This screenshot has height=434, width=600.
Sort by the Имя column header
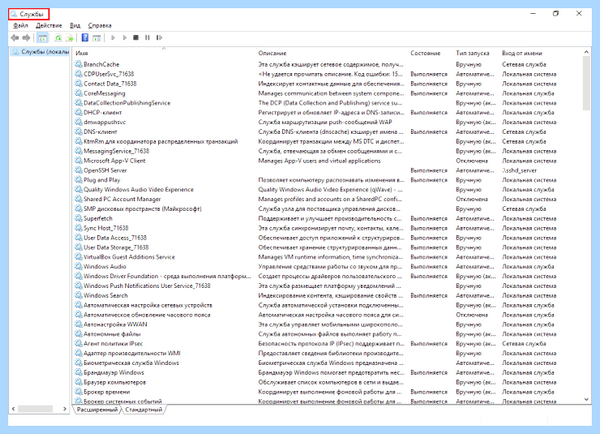point(165,53)
